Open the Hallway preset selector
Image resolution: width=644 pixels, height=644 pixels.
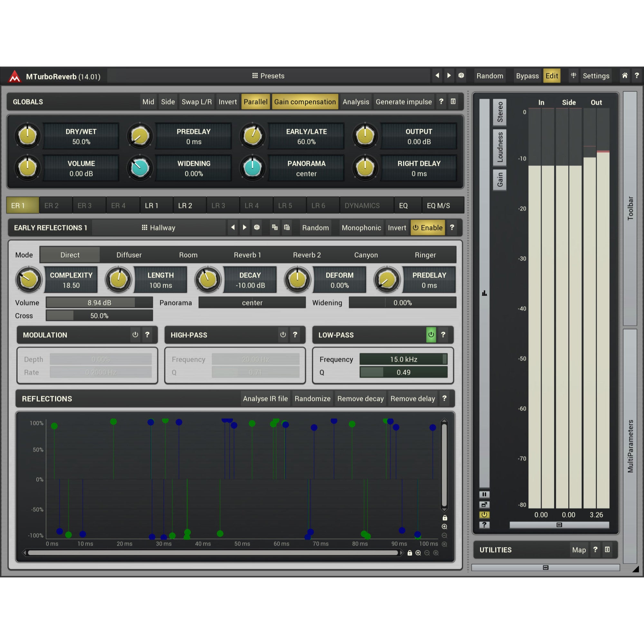(159, 228)
